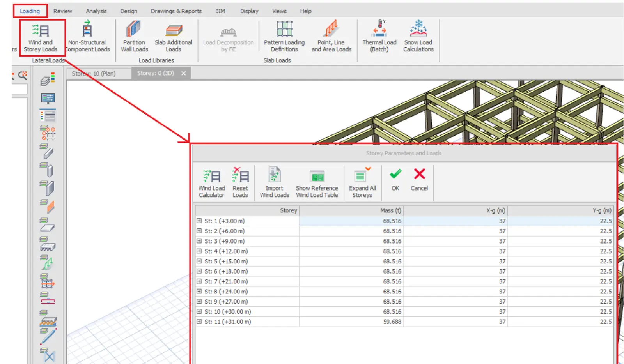Click the X-g (m) column header
The width and height of the screenshot is (624, 364).
click(x=456, y=210)
